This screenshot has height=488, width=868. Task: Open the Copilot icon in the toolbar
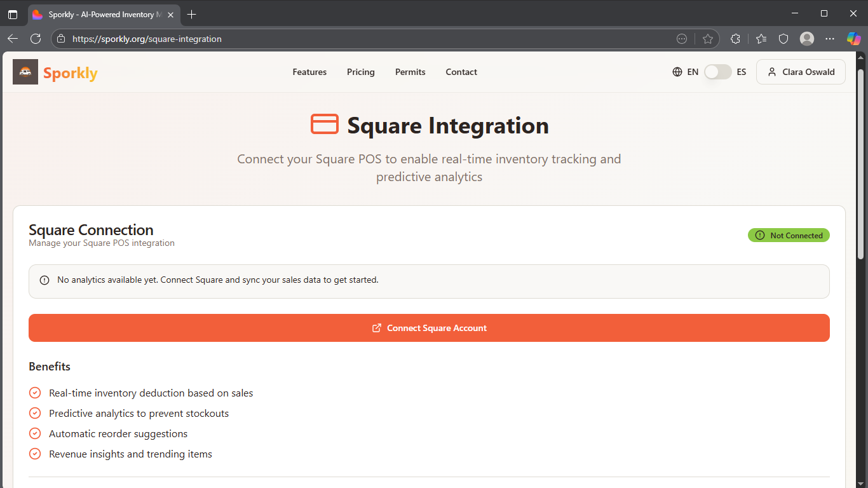(854, 39)
